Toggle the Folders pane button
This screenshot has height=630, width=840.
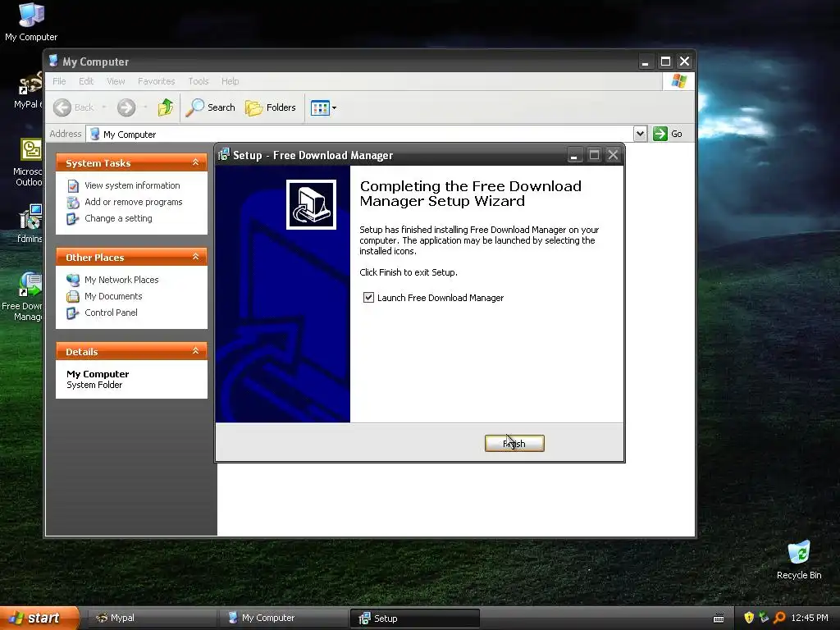tap(271, 107)
